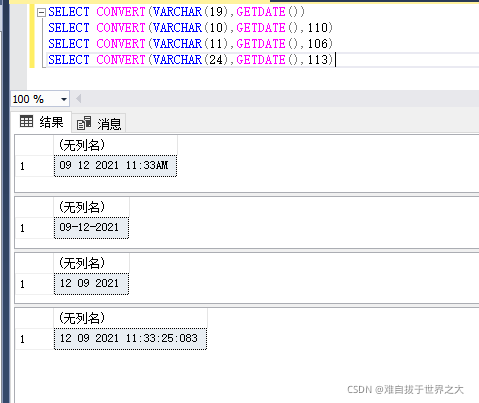Click the messages icon on the 消息 tab
Image resolution: width=479 pixels, height=403 pixels.
coord(84,123)
